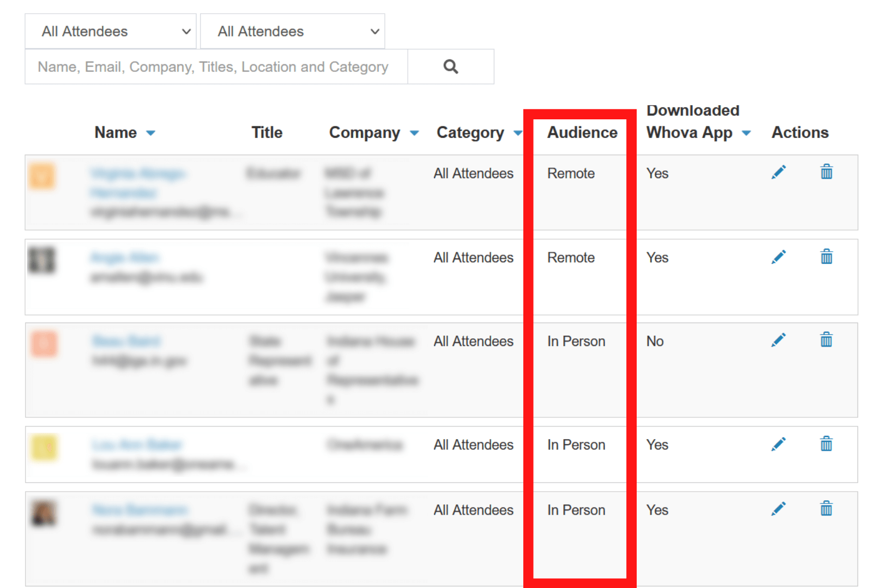Edit the third row attendee marked No
882x588 pixels.
tap(778, 341)
